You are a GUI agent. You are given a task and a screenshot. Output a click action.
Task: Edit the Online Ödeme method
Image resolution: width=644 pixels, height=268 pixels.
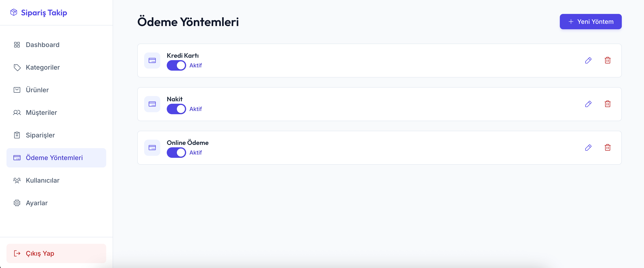click(588, 148)
